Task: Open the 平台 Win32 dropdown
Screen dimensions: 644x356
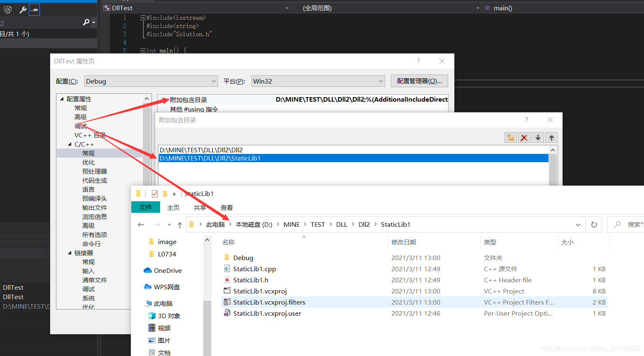Action: (x=318, y=81)
